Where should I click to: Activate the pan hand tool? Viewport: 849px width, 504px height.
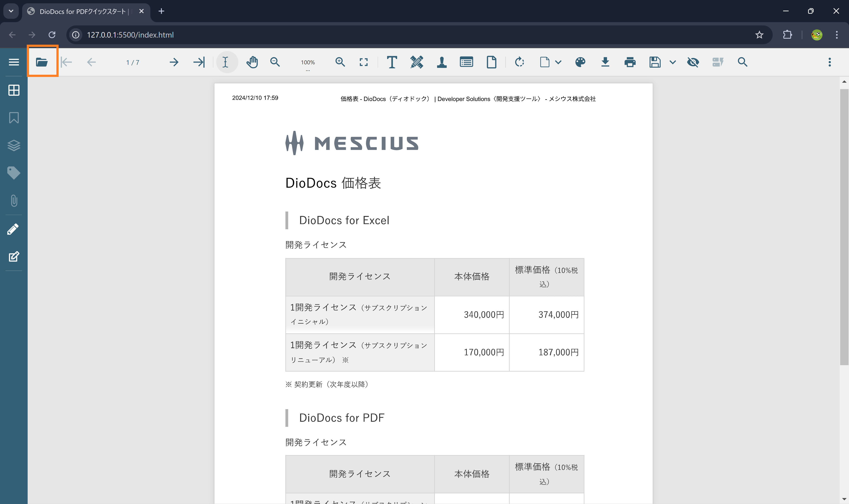[x=252, y=62]
